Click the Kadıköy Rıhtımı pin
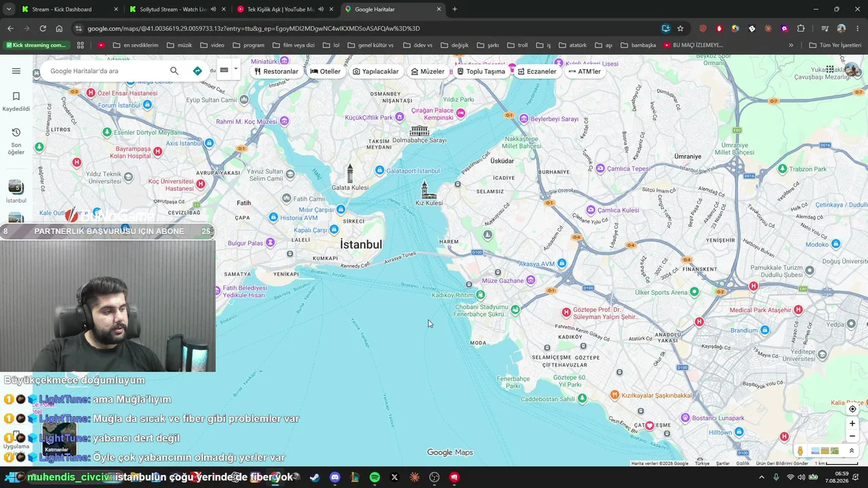This screenshot has width=868, height=488. point(481,295)
